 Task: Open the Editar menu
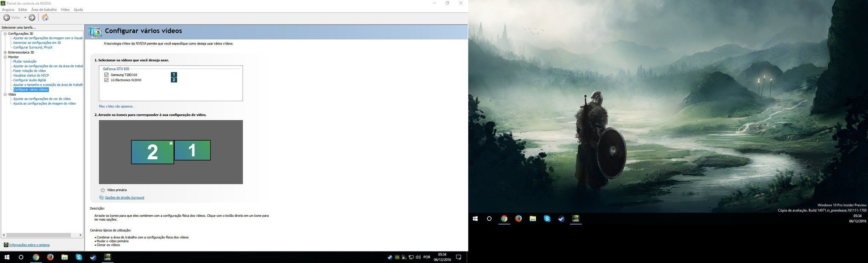pos(23,9)
